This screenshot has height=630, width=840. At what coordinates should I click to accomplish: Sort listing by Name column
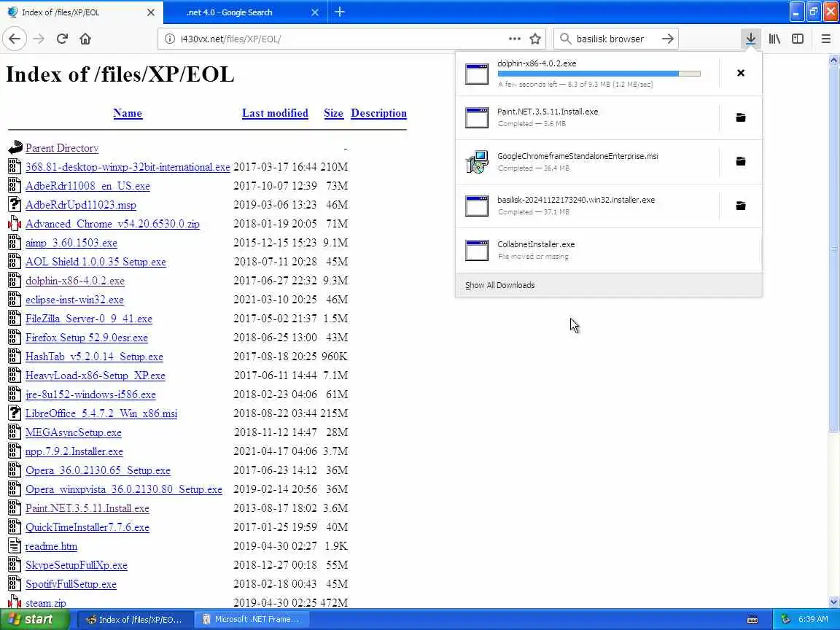tap(128, 113)
